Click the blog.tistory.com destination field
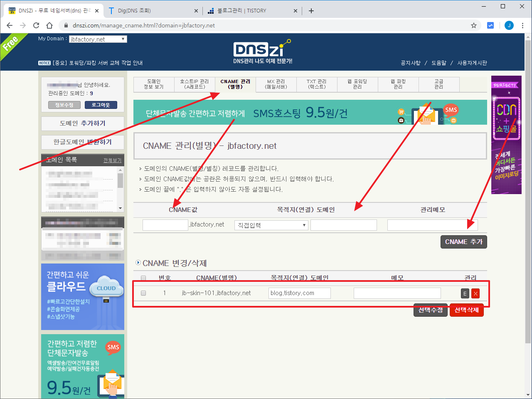The width and height of the screenshot is (532, 399). (300, 293)
